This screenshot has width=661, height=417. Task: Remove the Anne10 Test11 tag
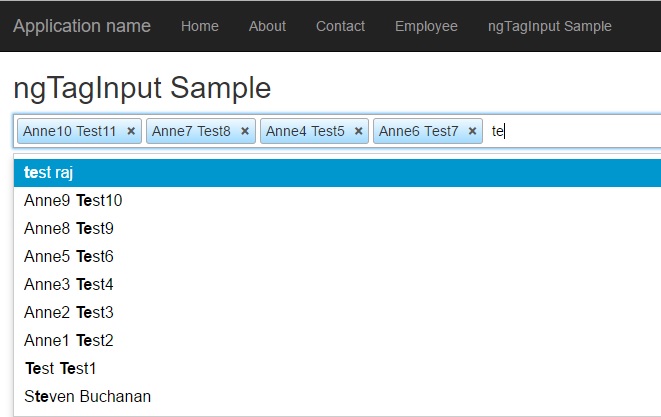pos(131,131)
